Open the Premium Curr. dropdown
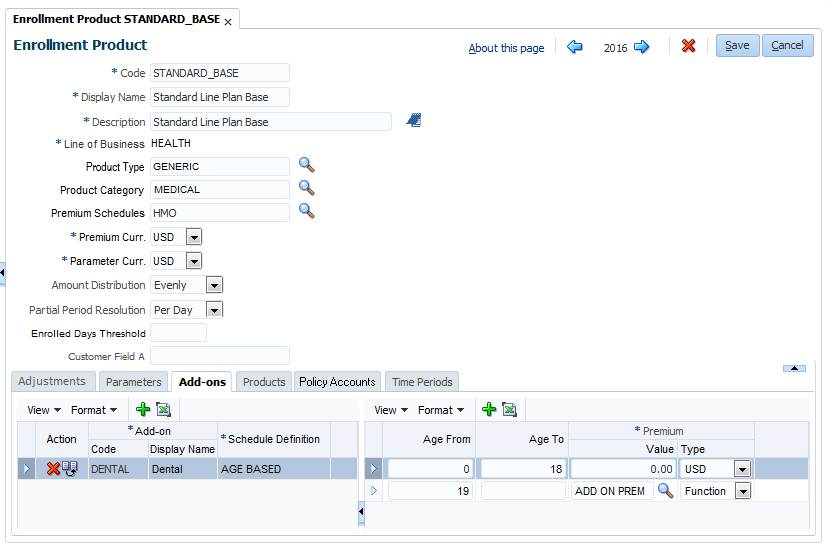This screenshot has width=826, height=547. (x=194, y=237)
